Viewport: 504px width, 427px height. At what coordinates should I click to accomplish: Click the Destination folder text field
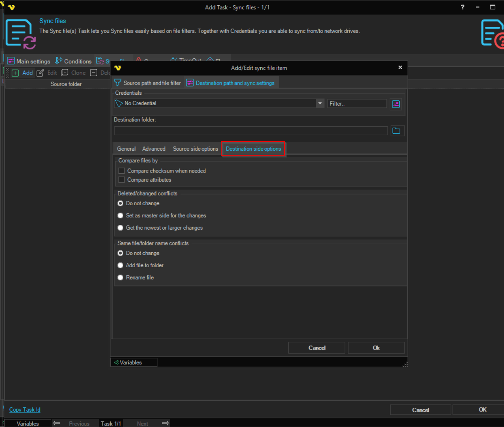tap(250, 131)
